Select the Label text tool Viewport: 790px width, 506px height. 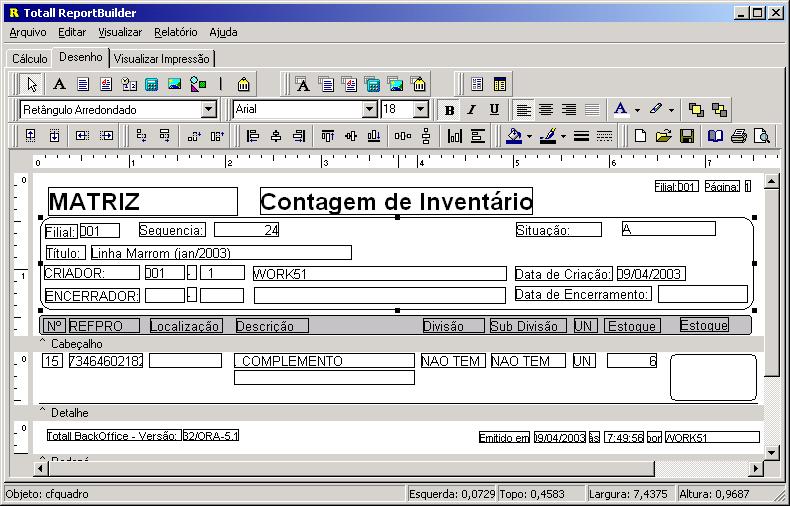coord(59,84)
